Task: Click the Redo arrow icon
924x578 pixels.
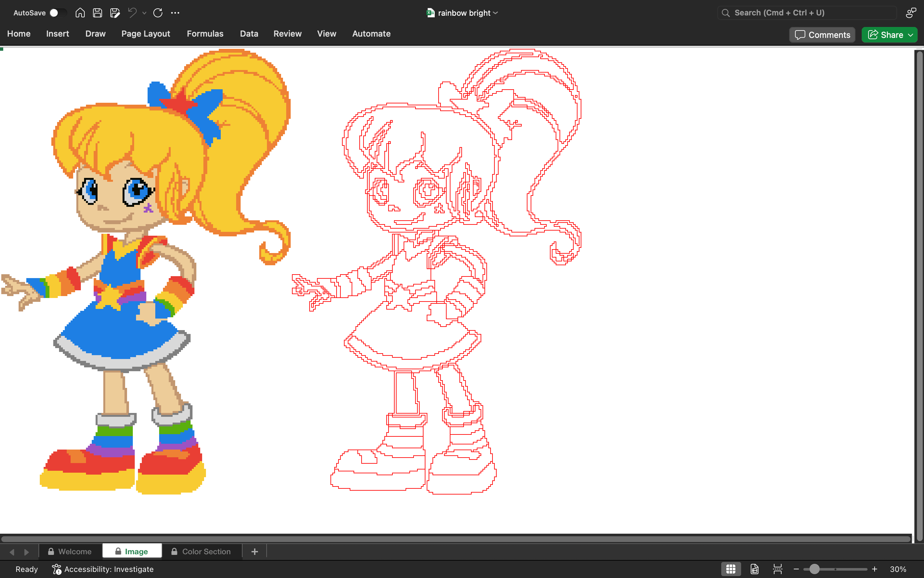Action: click(x=158, y=13)
